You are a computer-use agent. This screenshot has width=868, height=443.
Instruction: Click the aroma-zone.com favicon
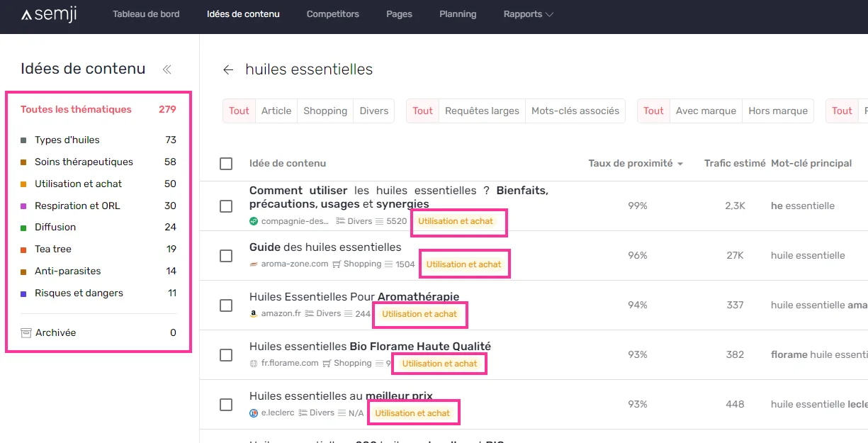(x=254, y=264)
